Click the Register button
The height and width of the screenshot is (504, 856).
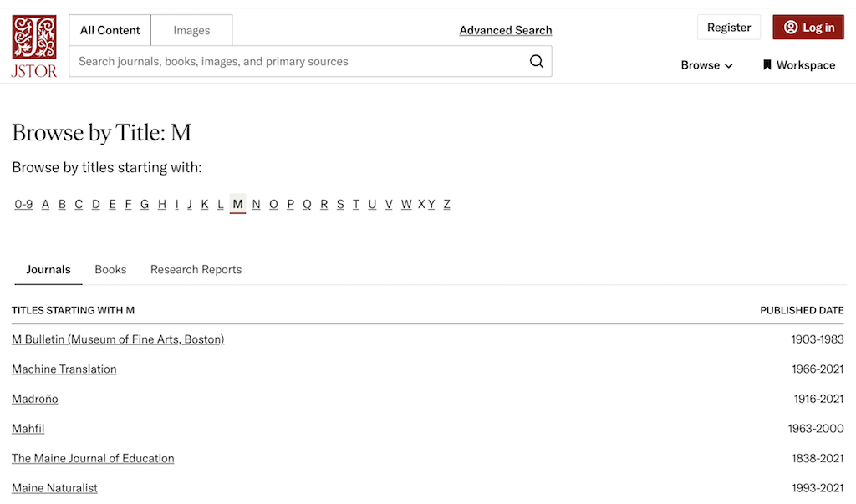728,27
